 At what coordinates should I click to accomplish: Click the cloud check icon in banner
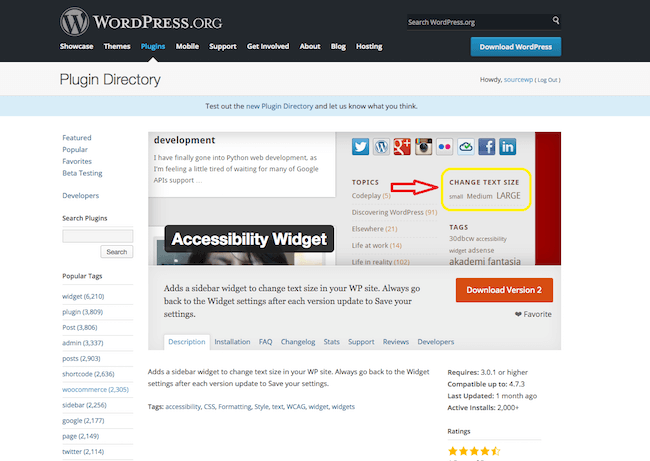pos(466,147)
